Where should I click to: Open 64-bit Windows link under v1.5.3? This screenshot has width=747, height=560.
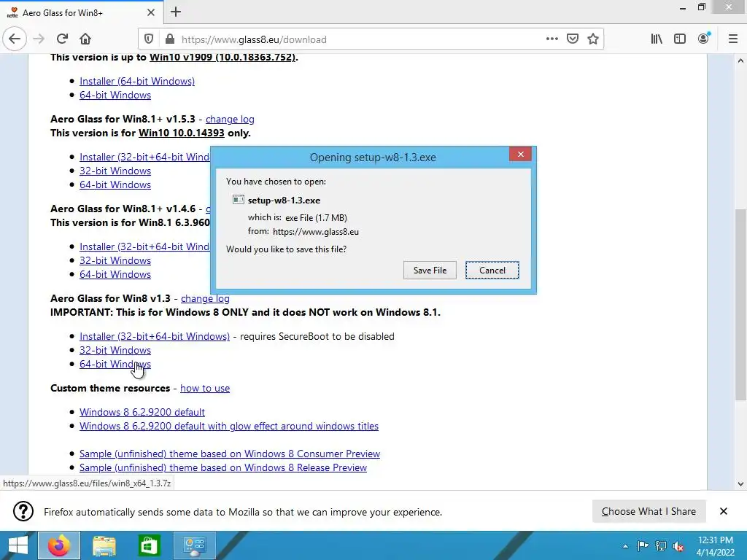tap(115, 184)
